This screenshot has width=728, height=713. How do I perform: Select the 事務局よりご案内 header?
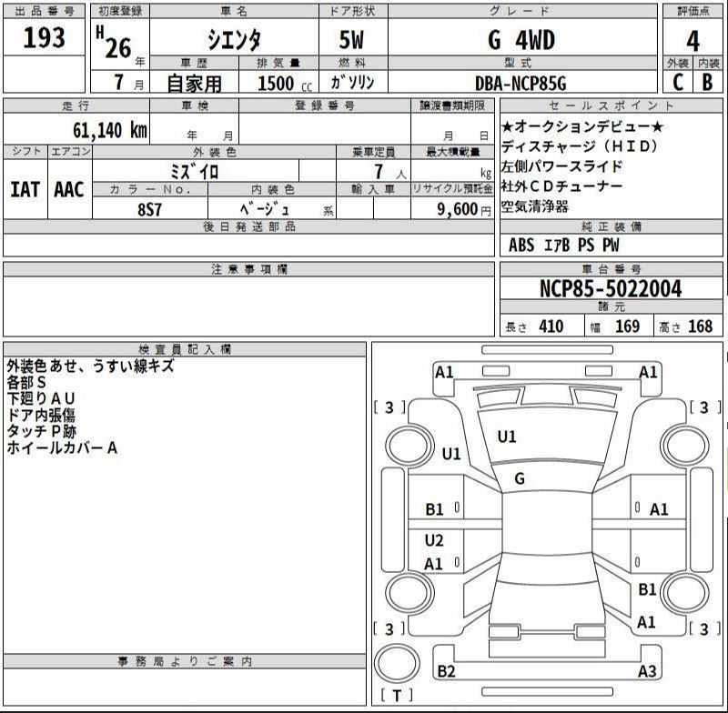185,661
